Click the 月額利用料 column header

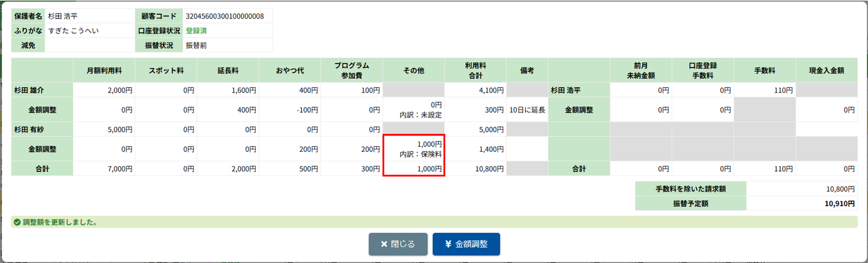click(x=104, y=70)
